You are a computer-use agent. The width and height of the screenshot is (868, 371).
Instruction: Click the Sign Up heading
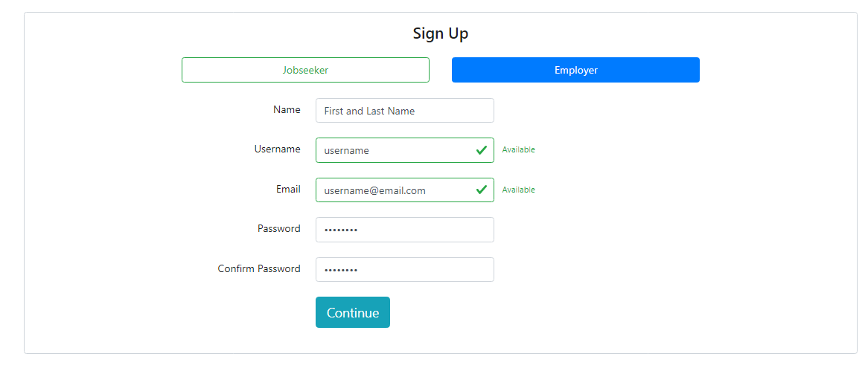pyautogui.click(x=441, y=33)
